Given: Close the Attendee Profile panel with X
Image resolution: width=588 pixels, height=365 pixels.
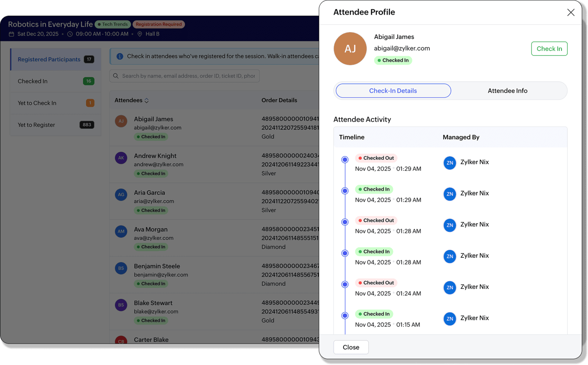Looking at the screenshot, I should (x=570, y=12).
